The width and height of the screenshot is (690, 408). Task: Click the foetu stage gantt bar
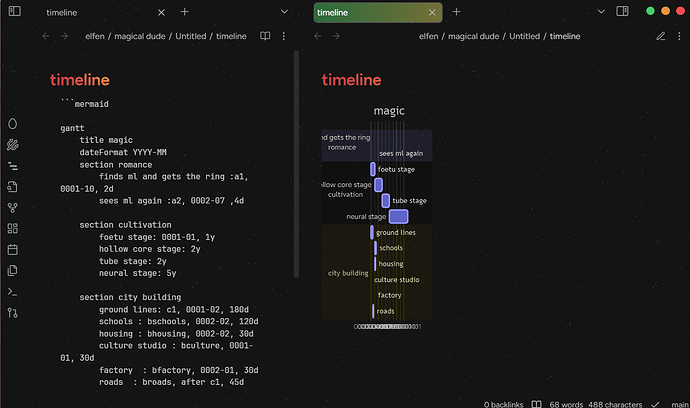(x=373, y=169)
